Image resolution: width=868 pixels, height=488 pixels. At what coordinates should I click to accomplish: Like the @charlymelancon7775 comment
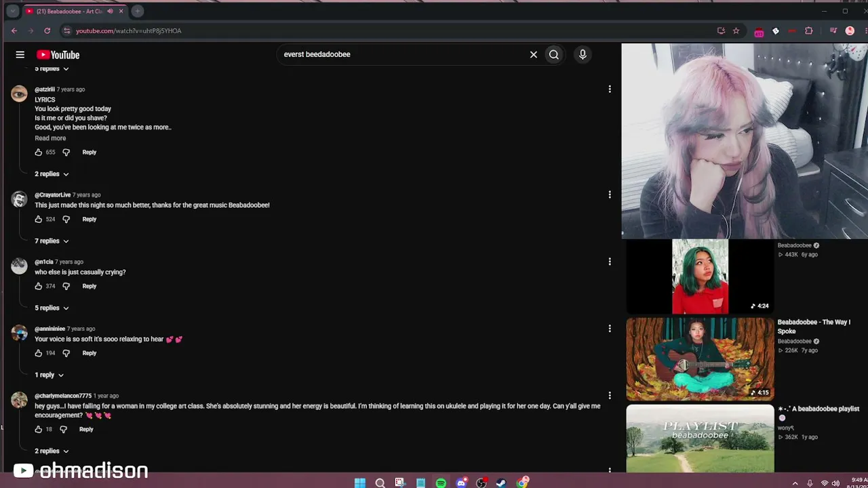39,430
